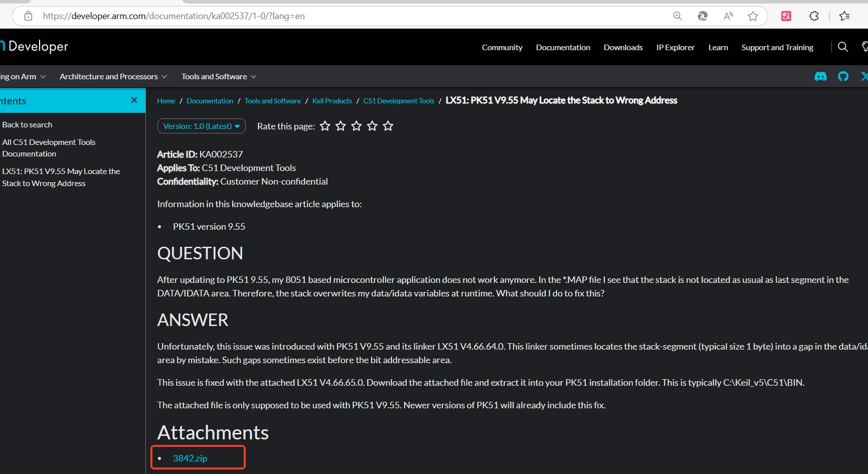The image size is (868, 474).
Task: Open Arm Discord link icon
Action: point(820,76)
